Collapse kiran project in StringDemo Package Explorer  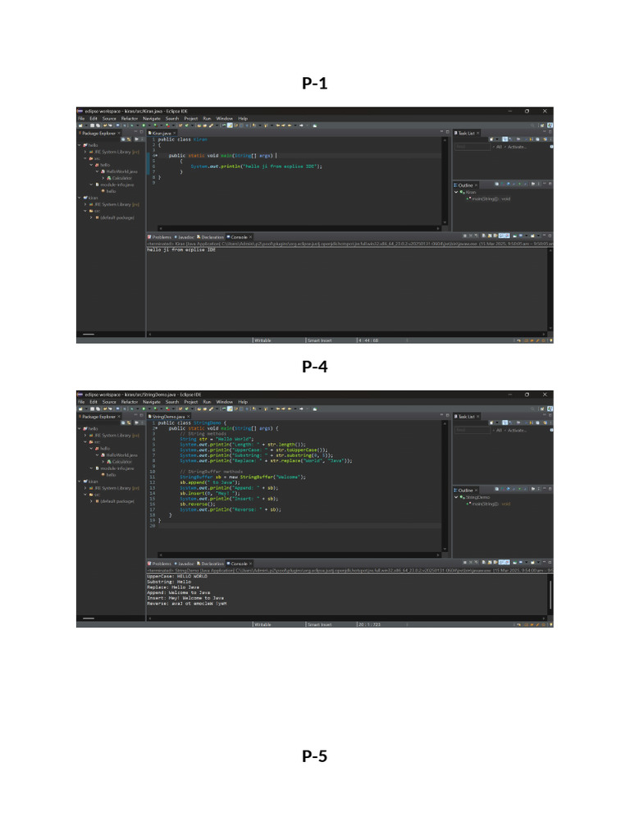80,482
